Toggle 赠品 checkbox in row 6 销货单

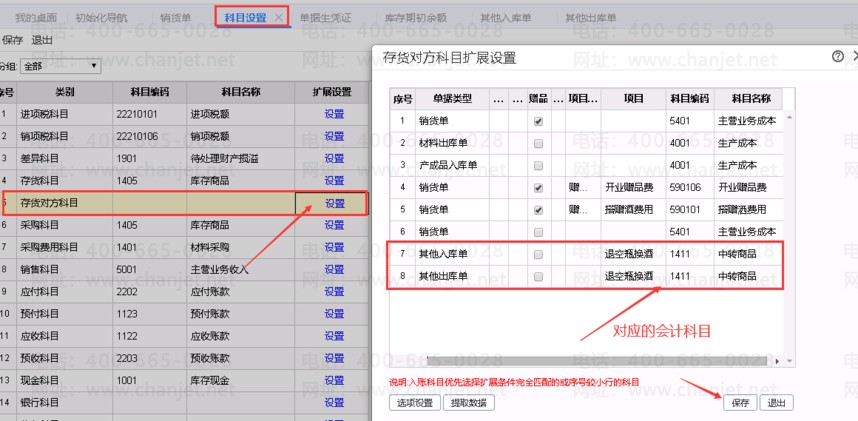click(538, 232)
